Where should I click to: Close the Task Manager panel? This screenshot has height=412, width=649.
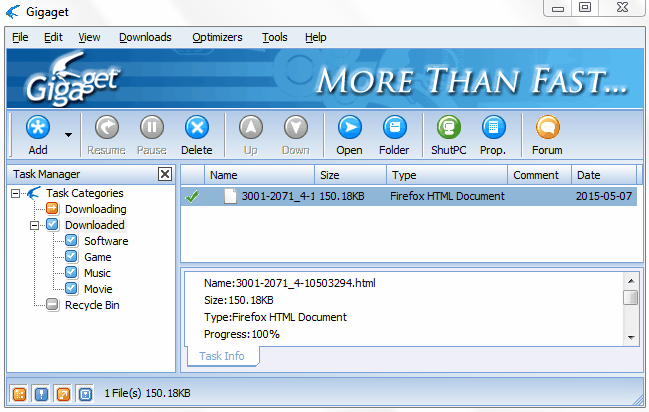coord(165,174)
